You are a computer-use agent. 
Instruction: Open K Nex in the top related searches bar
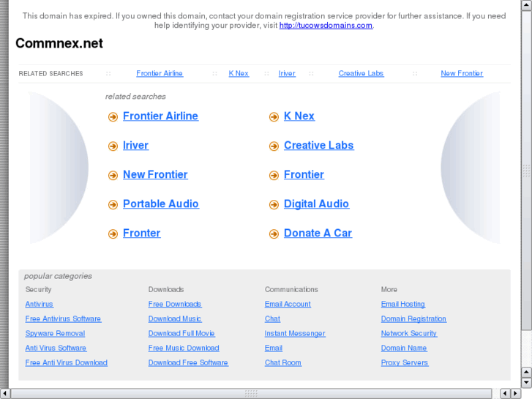[239, 73]
